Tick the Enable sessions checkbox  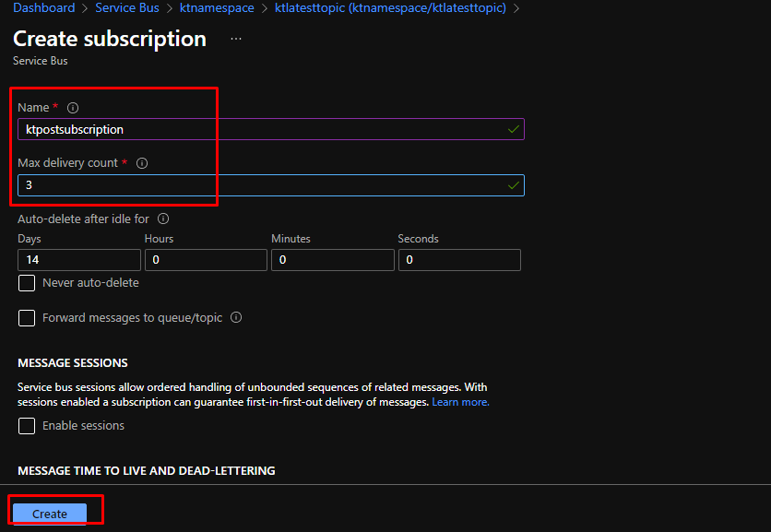27,426
